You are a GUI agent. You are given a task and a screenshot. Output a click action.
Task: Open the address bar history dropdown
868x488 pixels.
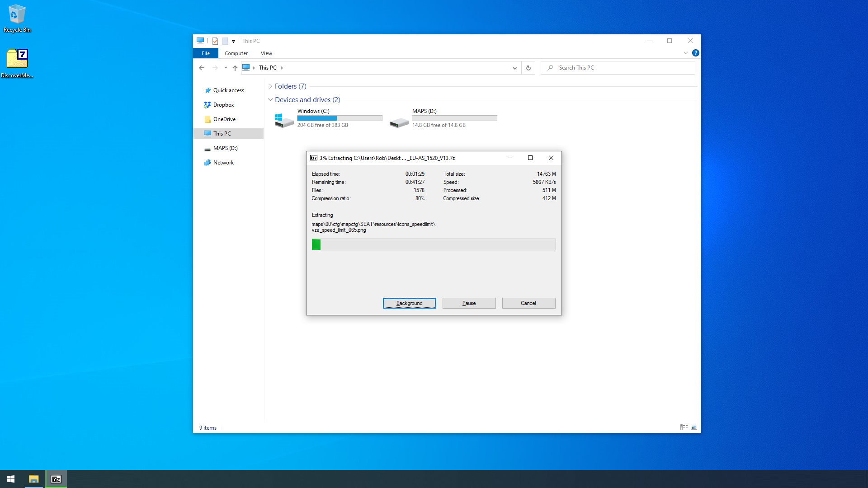click(x=514, y=68)
